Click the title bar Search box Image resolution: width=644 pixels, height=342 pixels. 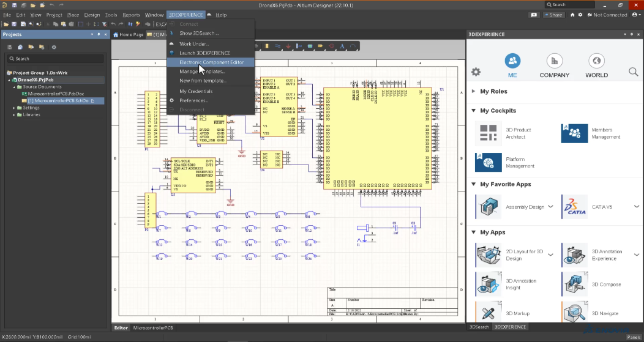(570, 4)
